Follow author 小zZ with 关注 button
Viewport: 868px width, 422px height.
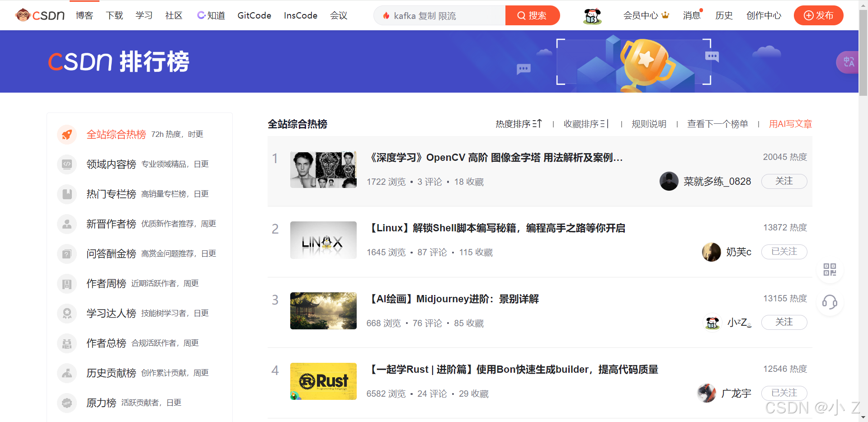click(x=784, y=322)
